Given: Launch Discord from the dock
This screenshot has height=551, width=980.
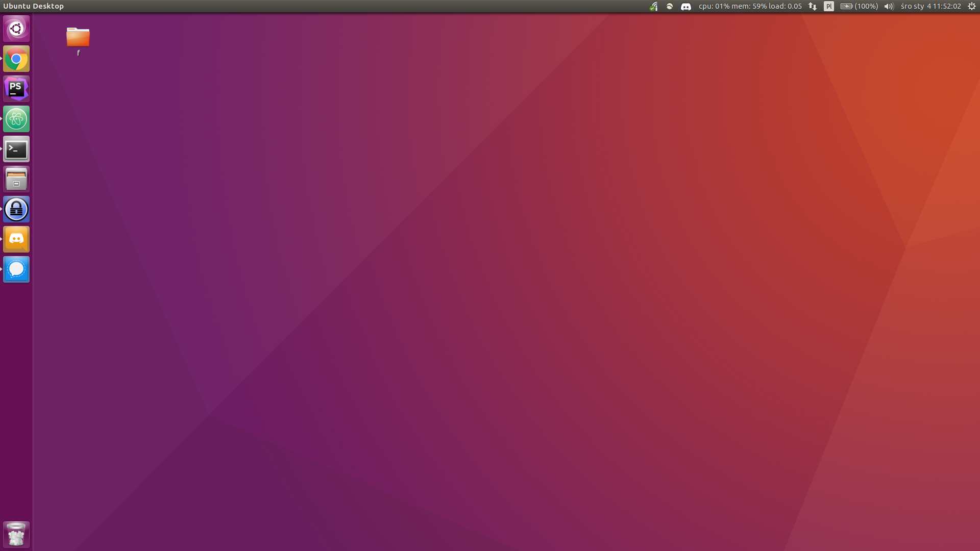Looking at the screenshot, I should tap(16, 239).
